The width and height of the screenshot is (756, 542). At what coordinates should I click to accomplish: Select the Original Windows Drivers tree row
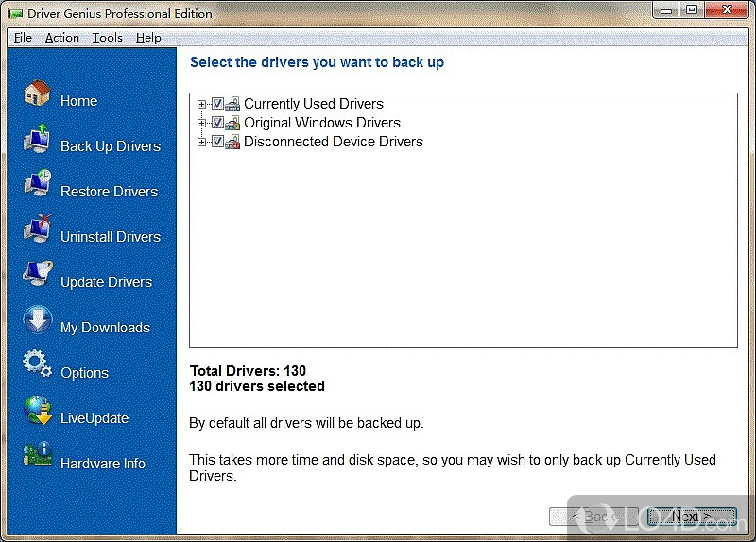(322, 123)
